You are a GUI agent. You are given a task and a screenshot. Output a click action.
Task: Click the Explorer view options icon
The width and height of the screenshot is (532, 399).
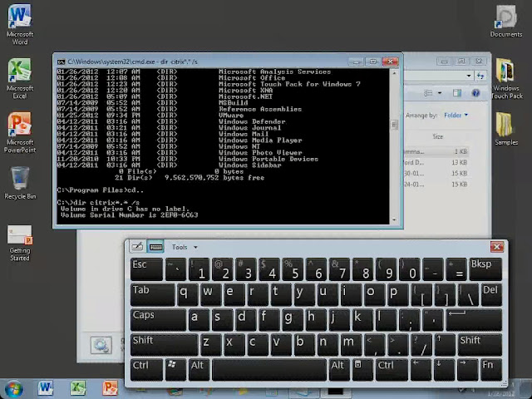coord(428,93)
